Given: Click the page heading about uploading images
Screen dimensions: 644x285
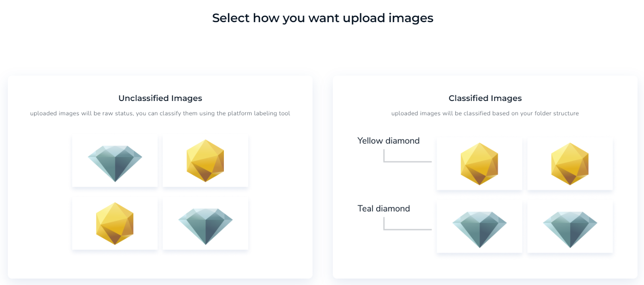Looking at the screenshot, I should [322, 18].
